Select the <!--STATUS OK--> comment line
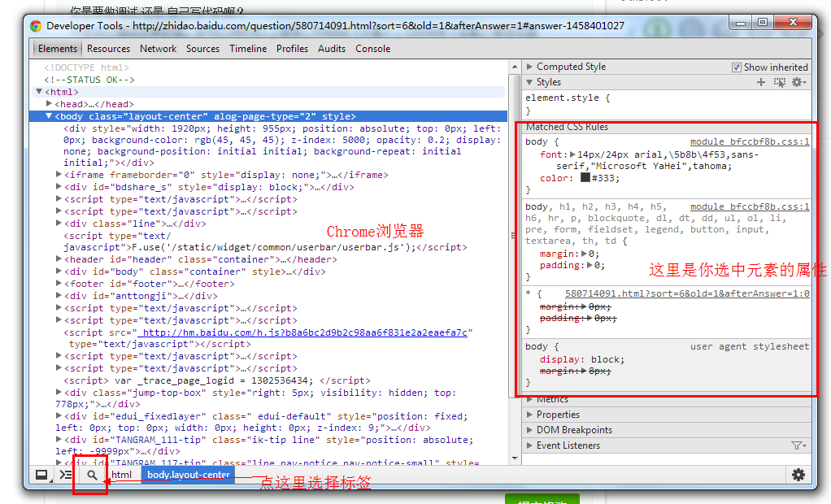 [x=89, y=80]
